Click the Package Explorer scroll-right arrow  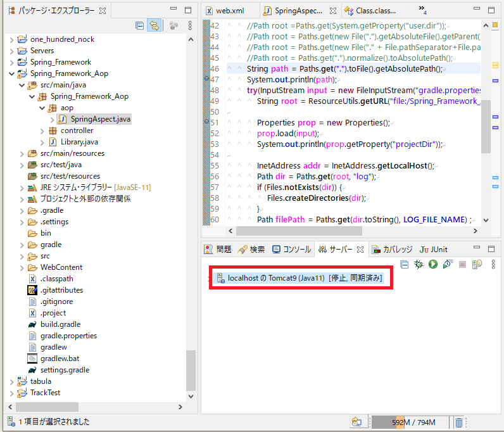click(180, 407)
